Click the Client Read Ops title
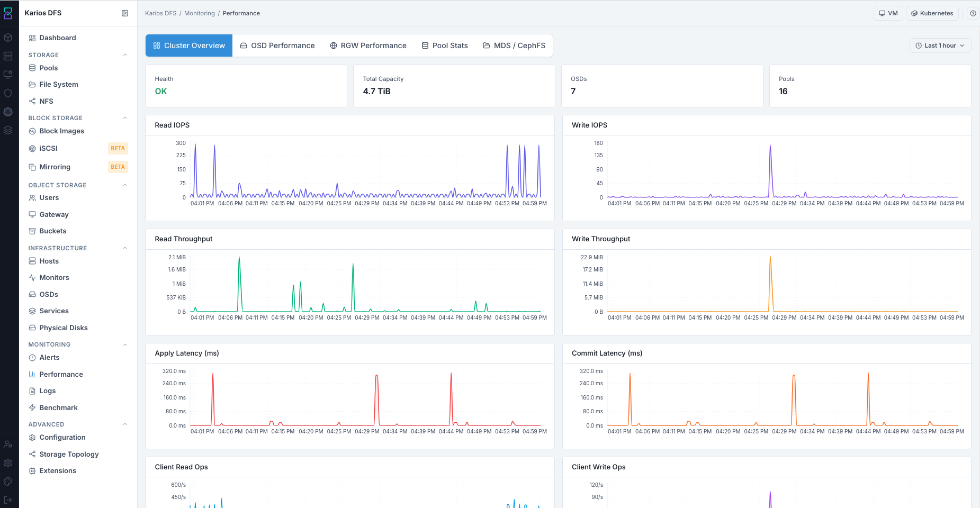980x508 pixels. (x=181, y=467)
